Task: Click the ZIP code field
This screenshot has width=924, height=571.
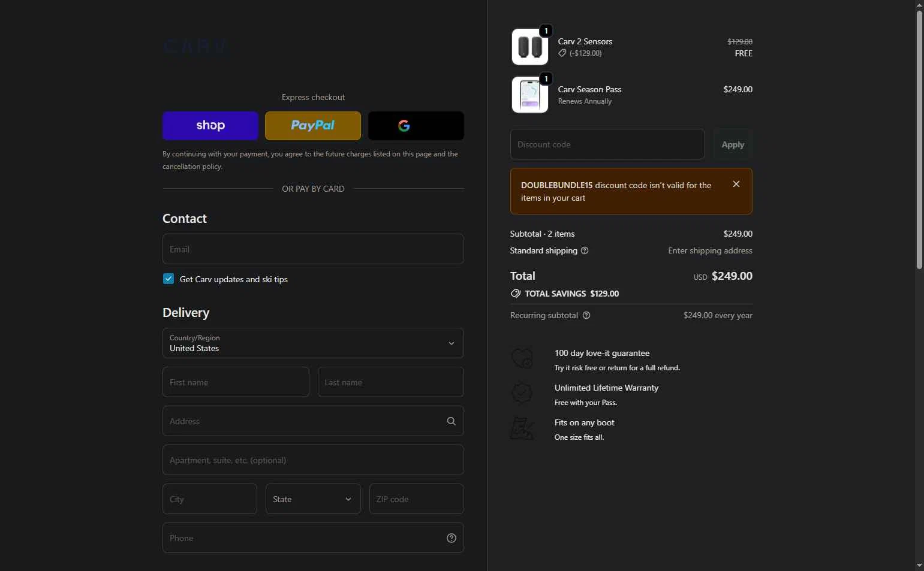Action: [416, 499]
